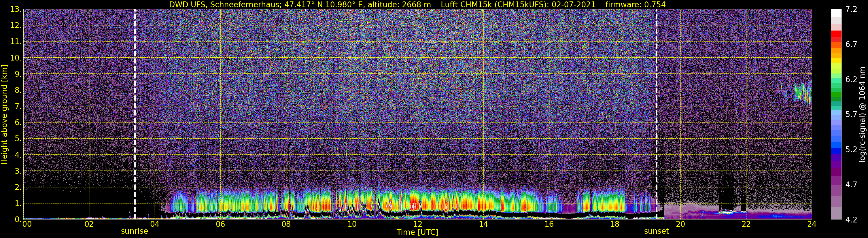Click the colorbar value '5.2'
The height and width of the screenshot is (238, 868).
point(851,149)
